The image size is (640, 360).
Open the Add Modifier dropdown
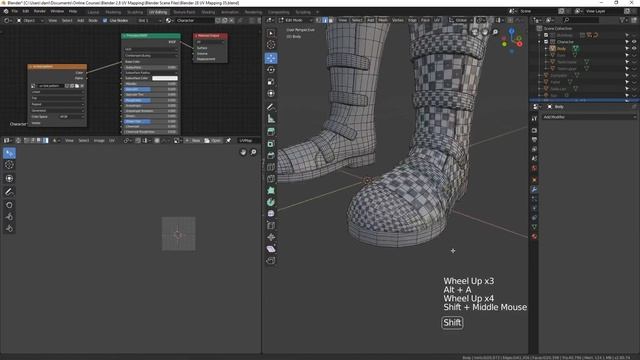(589, 117)
